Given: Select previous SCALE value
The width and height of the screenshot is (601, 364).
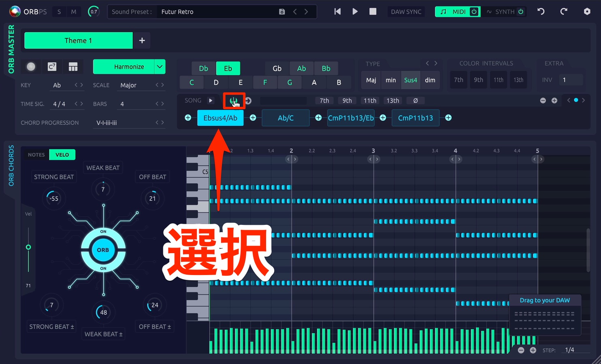Looking at the screenshot, I should pos(157,85).
